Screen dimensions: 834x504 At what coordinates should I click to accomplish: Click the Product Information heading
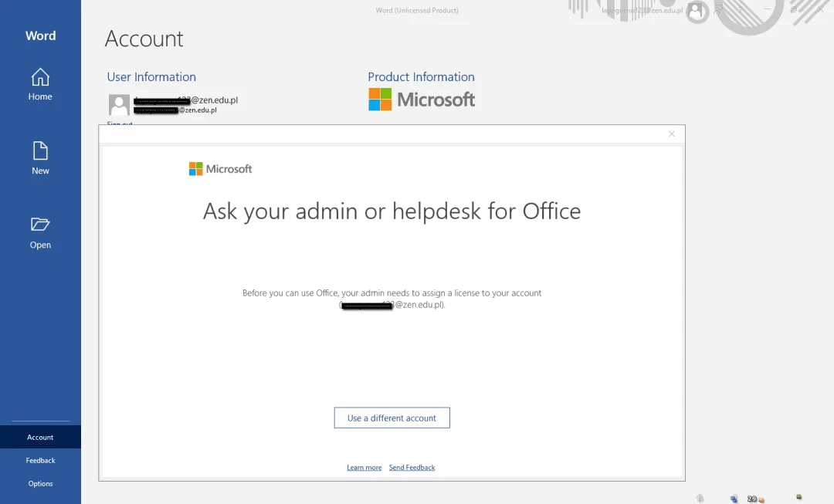click(422, 77)
